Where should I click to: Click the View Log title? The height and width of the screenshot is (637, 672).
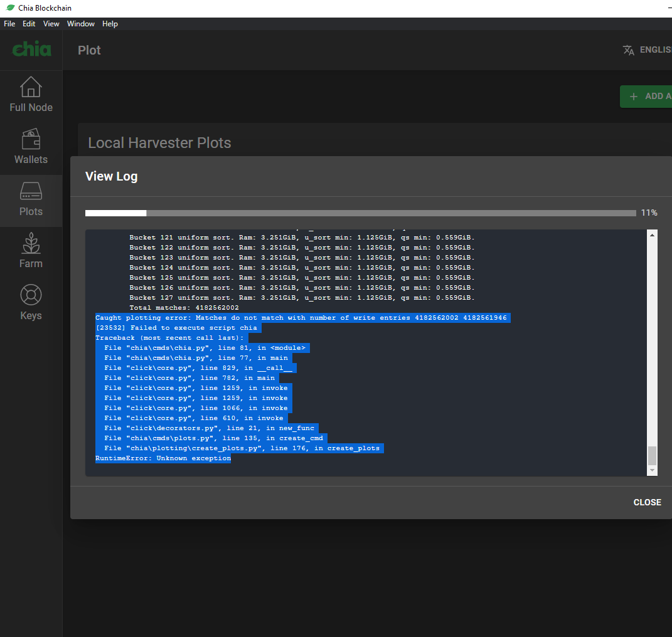(x=111, y=176)
